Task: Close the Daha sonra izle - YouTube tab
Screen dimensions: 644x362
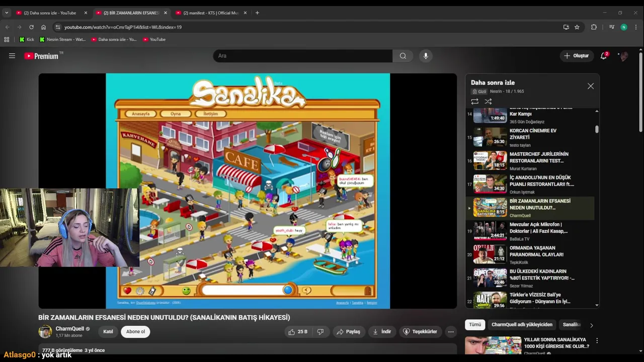Action: [86, 13]
